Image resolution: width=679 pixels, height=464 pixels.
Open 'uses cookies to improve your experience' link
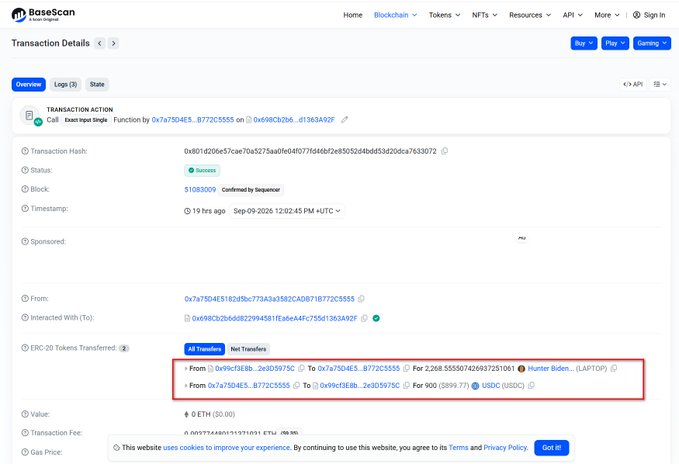pyautogui.click(x=226, y=448)
